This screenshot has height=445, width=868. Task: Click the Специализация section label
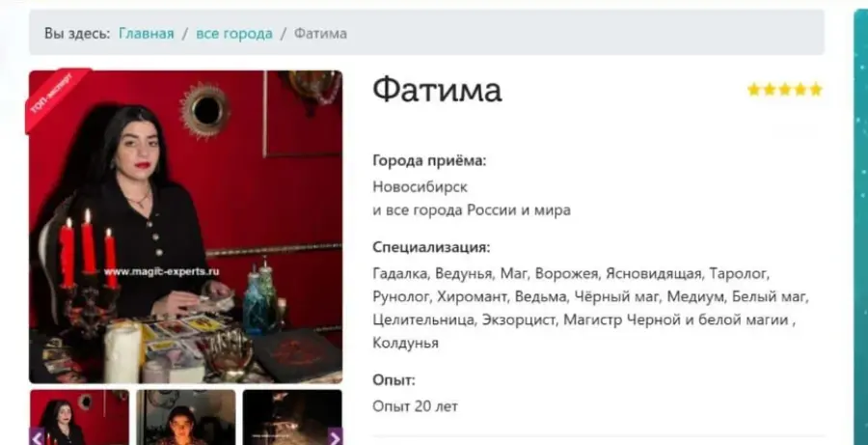click(x=431, y=247)
